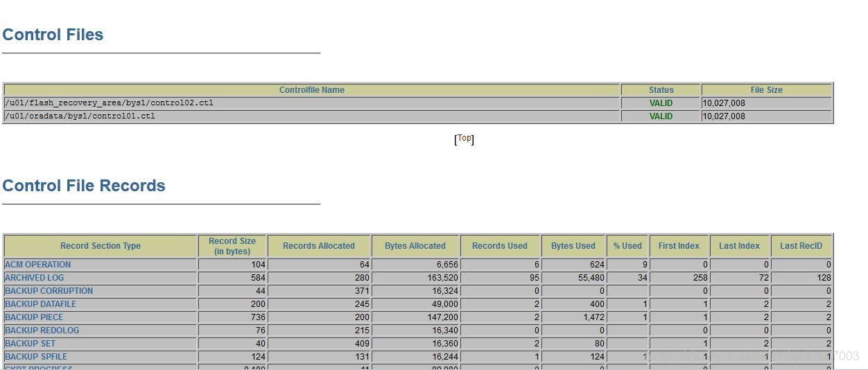This screenshot has height=370, width=868.
Task: Select the Records Used column header
Action: (x=500, y=246)
